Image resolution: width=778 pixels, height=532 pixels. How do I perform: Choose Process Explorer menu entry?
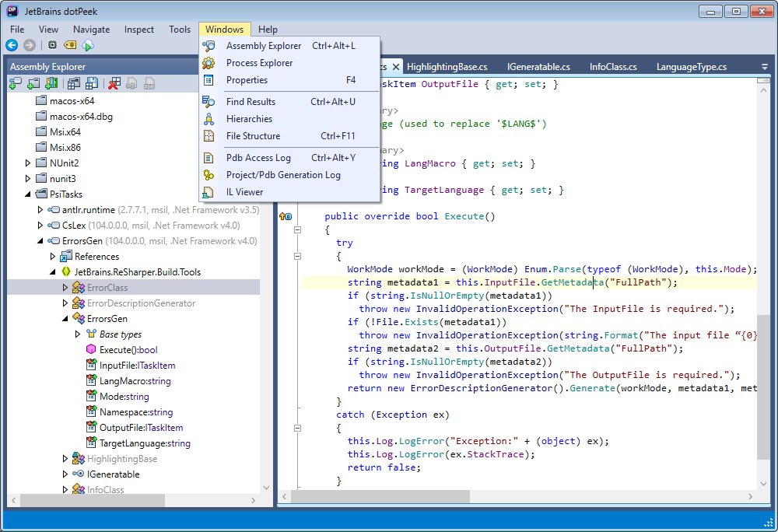(x=259, y=63)
